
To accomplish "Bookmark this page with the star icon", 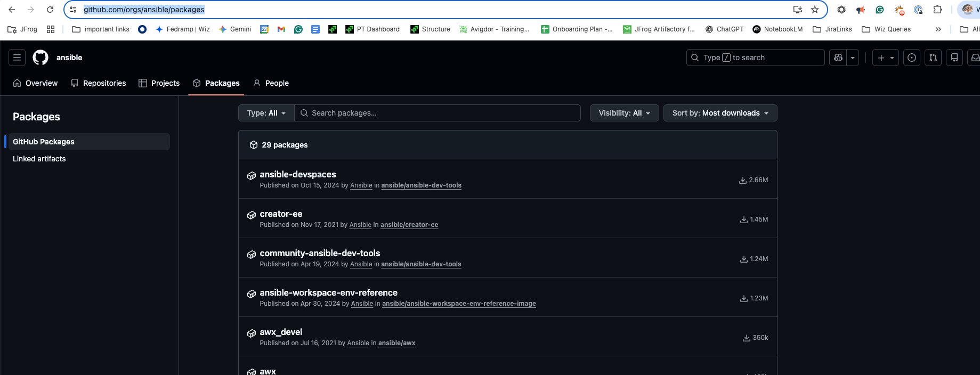I will [815, 10].
